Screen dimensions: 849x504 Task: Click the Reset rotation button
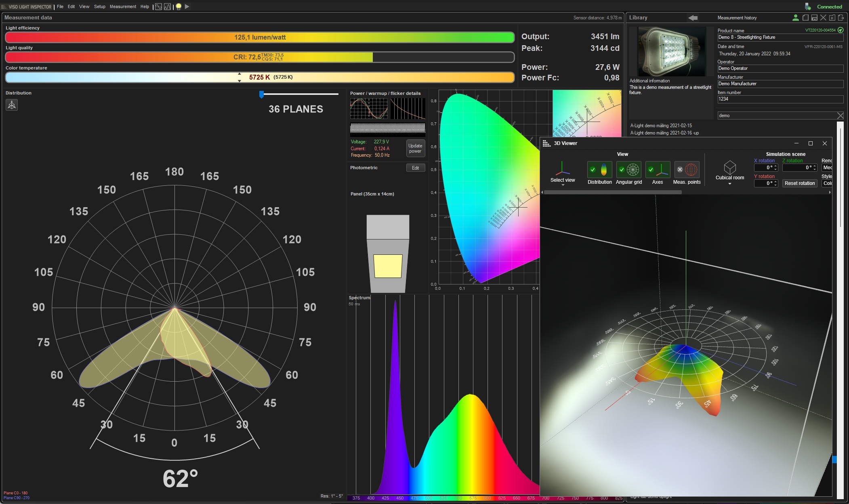tap(799, 183)
